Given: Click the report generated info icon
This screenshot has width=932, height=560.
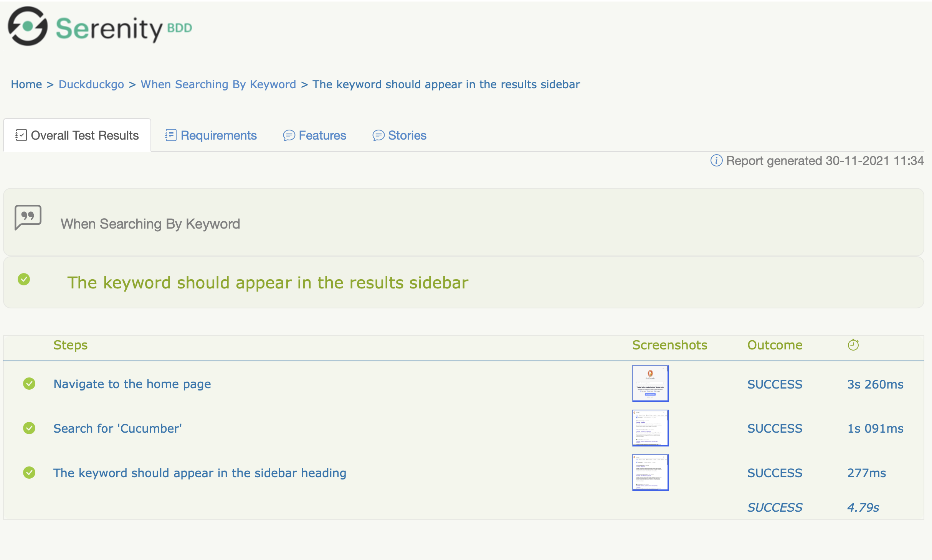Looking at the screenshot, I should coord(716,161).
